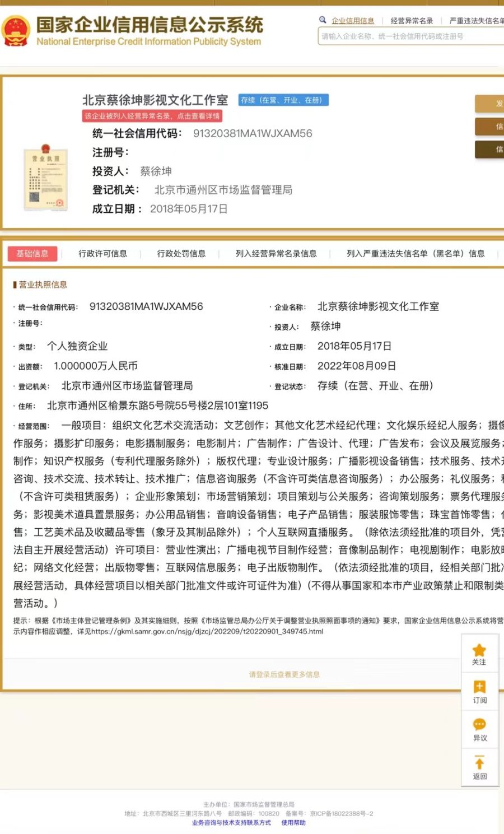The image size is (504, 834).
Task: Open 业务咨询与技术支持联系方式 link
Action: 231,823
